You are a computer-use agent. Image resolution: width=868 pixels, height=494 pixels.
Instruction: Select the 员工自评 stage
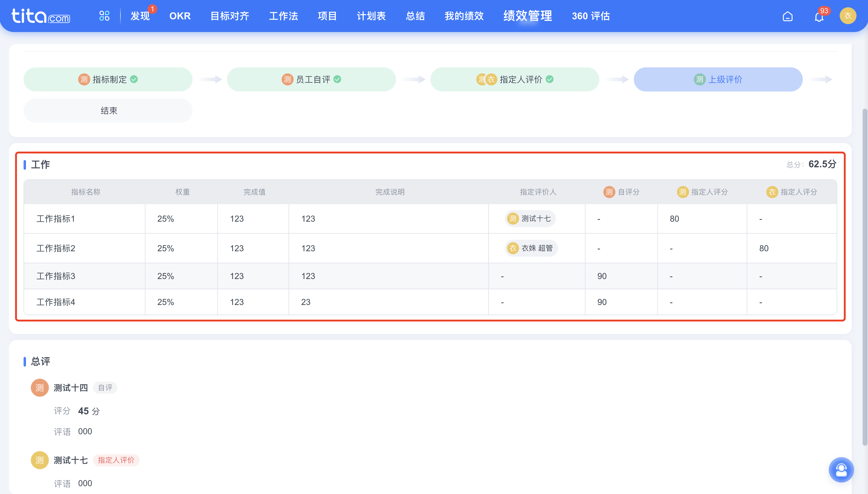tap(311, 79)
